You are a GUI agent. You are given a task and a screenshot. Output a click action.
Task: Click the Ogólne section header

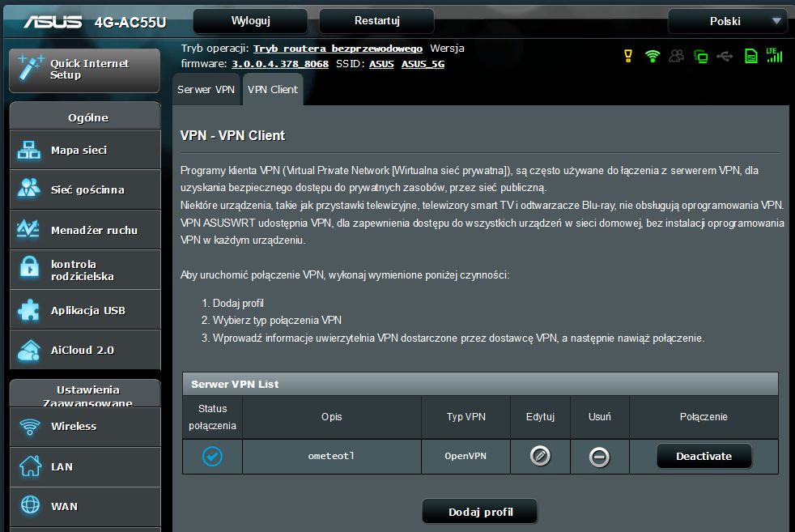[x=85, y=117]
